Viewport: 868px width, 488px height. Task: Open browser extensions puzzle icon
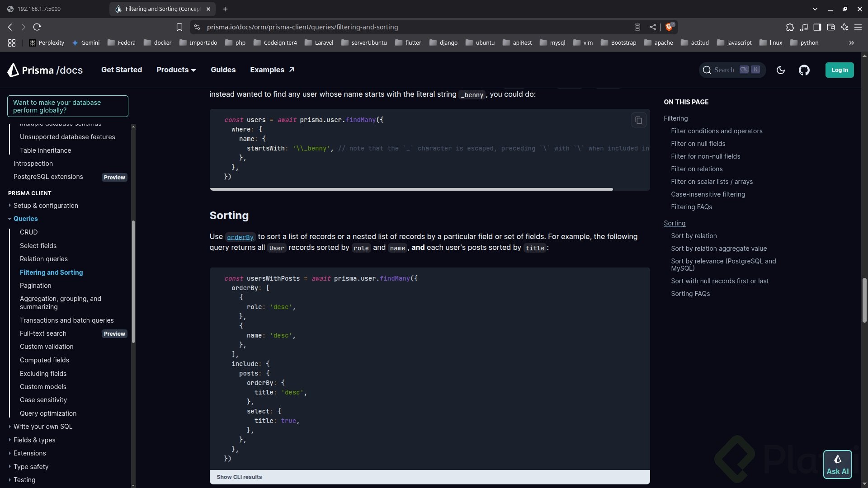[x=790, y=27]
